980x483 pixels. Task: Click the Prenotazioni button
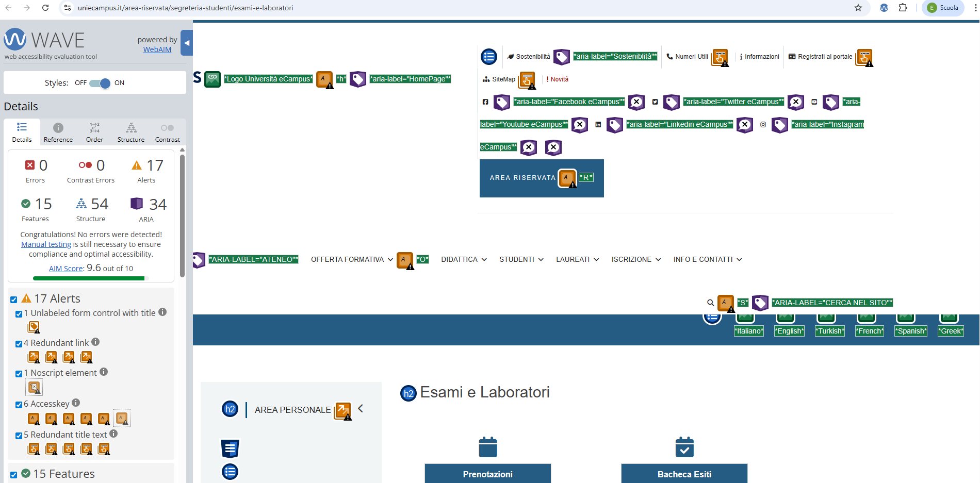488,474
